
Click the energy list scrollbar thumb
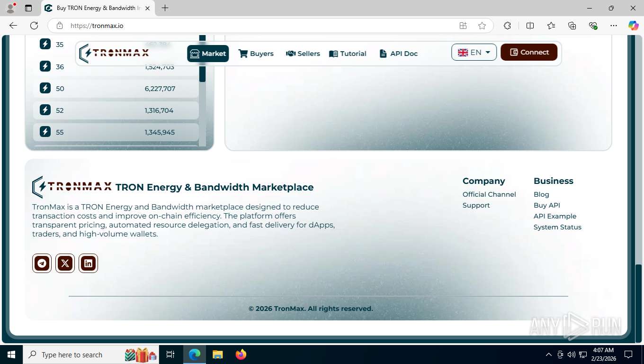pyautogui.click(x=203, y=59)
